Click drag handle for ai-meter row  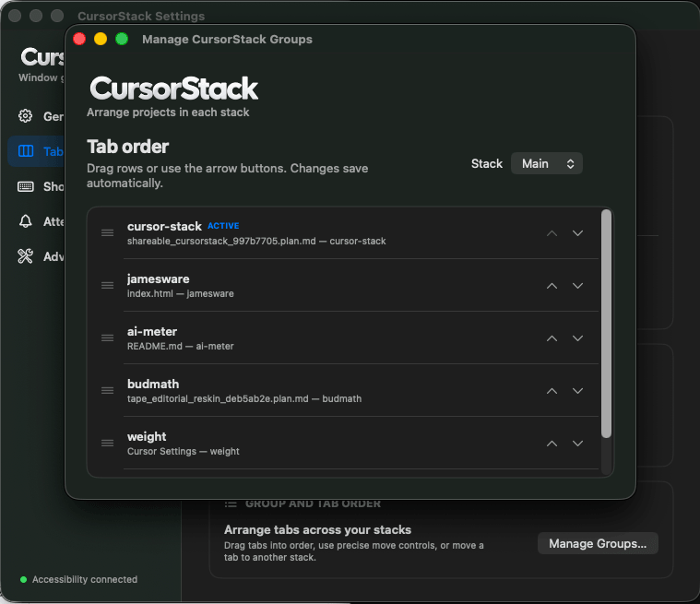[107, 338]
